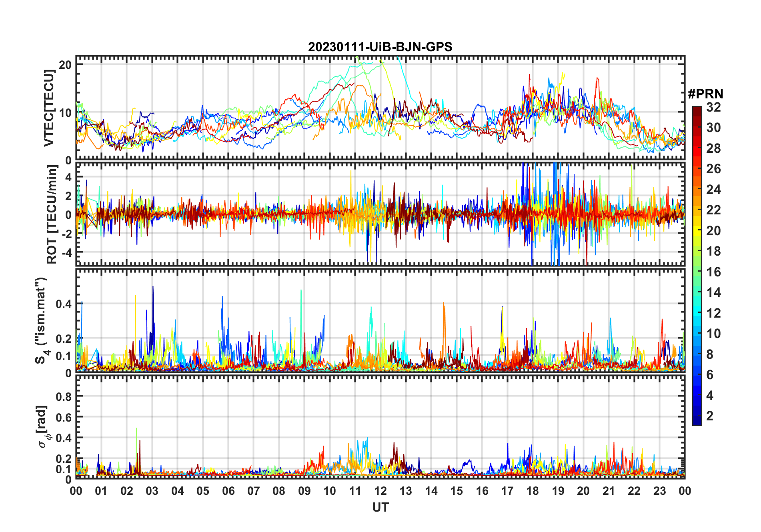Select ROT axis tick "-2"
The image size is (761, 532).
click(66, 234)
